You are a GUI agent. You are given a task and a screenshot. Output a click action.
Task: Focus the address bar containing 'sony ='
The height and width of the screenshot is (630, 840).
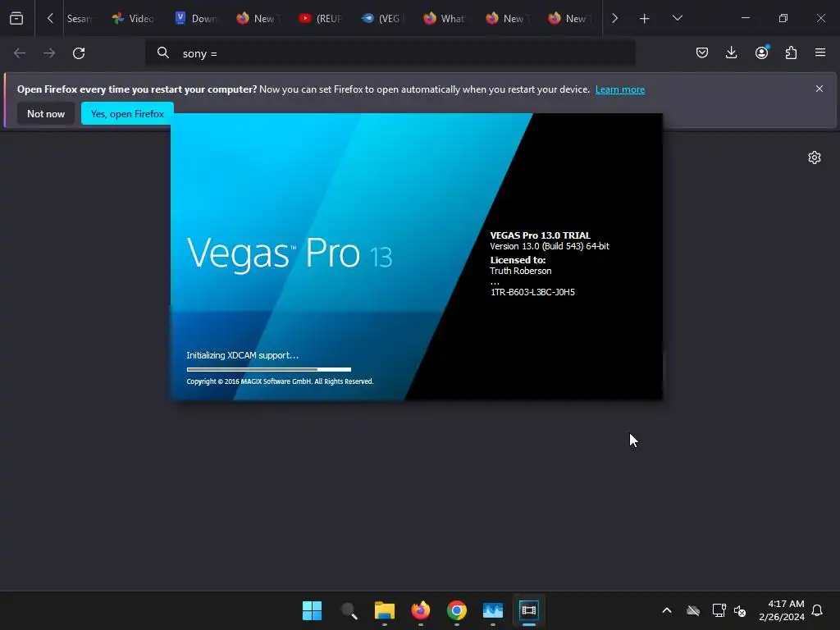coord(390,53)
